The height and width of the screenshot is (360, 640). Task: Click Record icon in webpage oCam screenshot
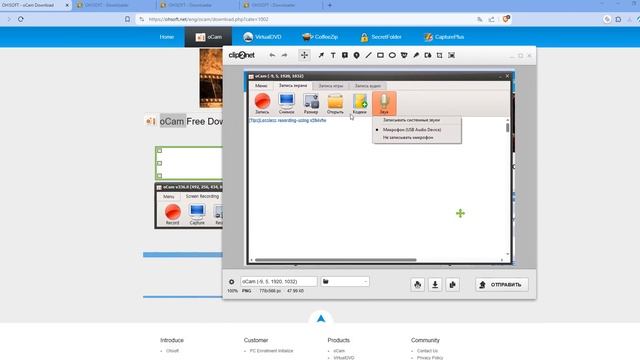[x=173, y=214]
